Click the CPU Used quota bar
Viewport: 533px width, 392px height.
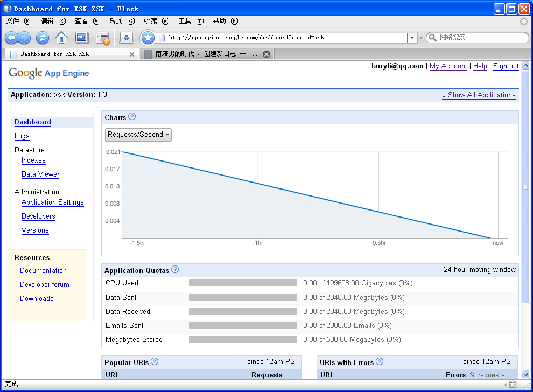pos(243,283)
